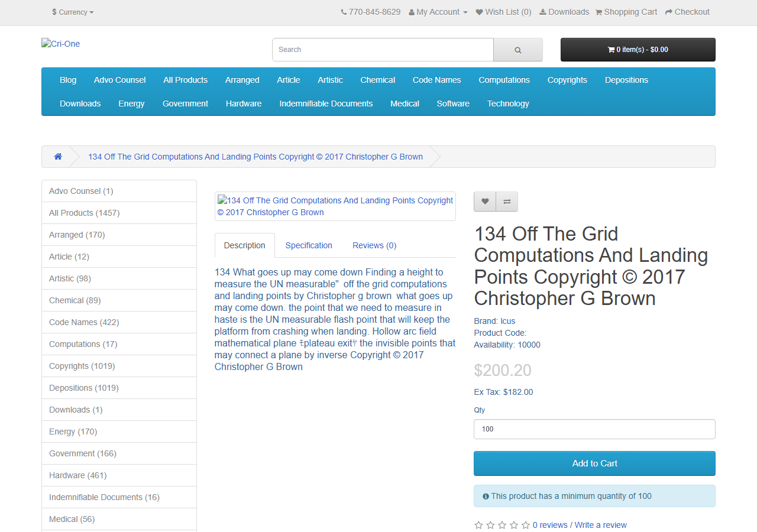This screenshot has width=757, height=532.
Task: Open the Icus brand link
Action: coord(508,321)
